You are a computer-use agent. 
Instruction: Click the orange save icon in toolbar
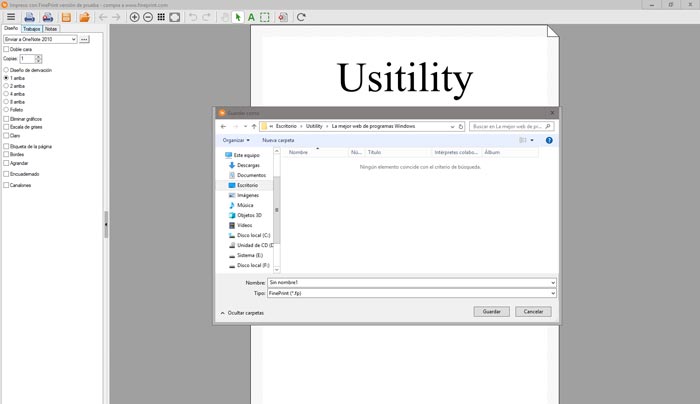(66, 17)
